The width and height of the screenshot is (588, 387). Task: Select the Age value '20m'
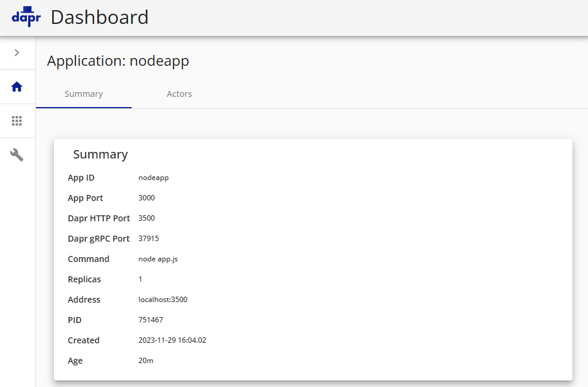coord(146,360)
